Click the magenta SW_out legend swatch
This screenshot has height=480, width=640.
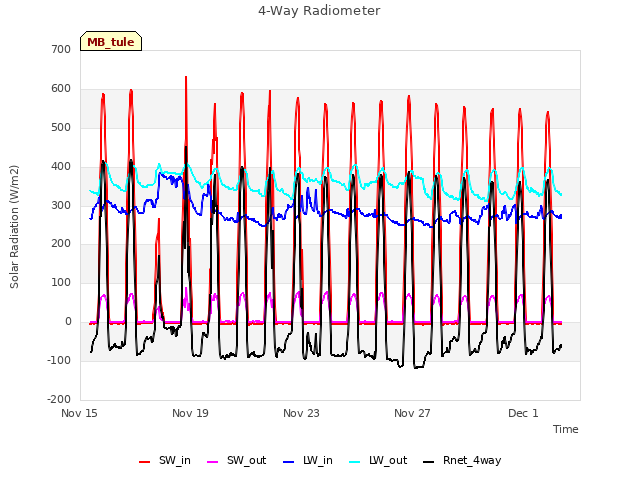[x=213, y=462]
